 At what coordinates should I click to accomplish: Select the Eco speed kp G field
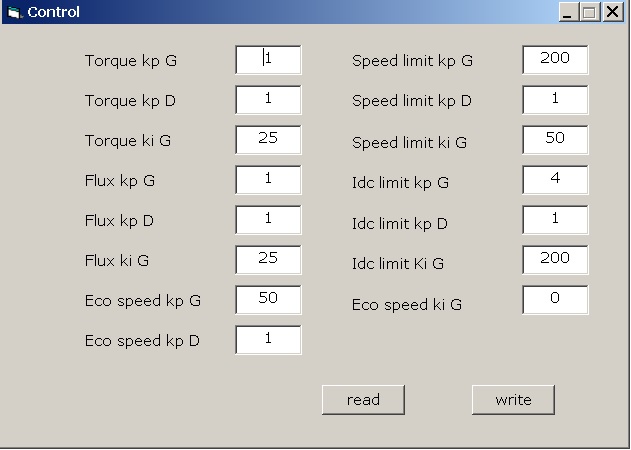(x=268, y=300)
